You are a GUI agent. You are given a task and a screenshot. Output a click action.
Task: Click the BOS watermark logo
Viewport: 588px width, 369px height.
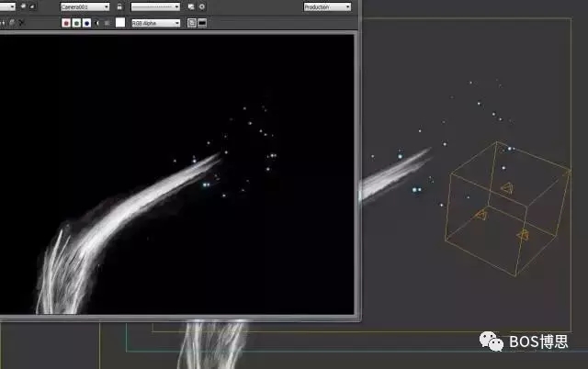point(495,342)
